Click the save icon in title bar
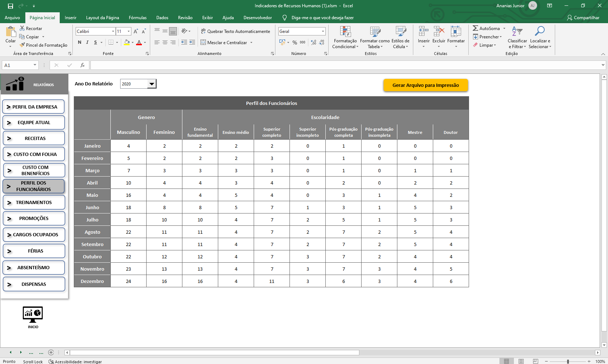The width and height of the screenshot is (608, 364). [x=10, y=6]
